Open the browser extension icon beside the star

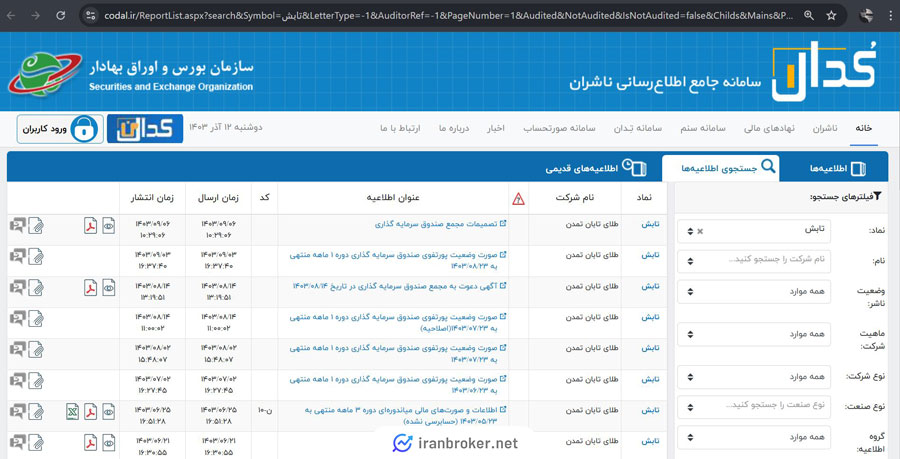[867, 15]
